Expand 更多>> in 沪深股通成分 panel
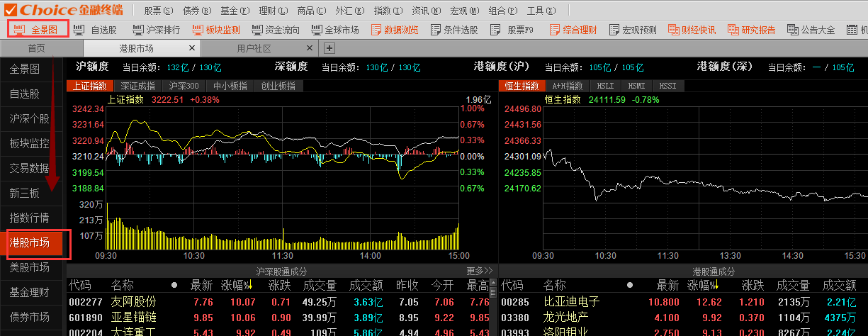This screenshot has width=868, height=336. (x=480, y=271)
